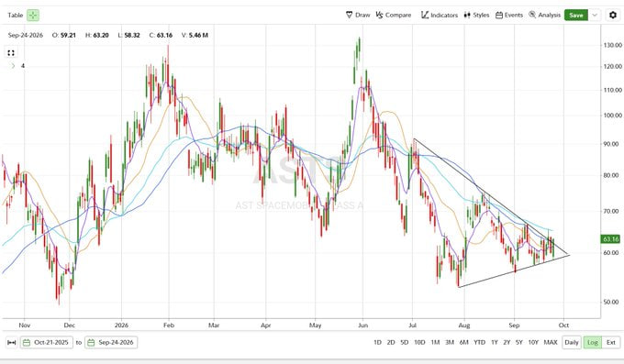Toggle fullscreen chart icon
Image resolution: width=624 pixels, height=364 pixels.
click(x=11, y=53)
